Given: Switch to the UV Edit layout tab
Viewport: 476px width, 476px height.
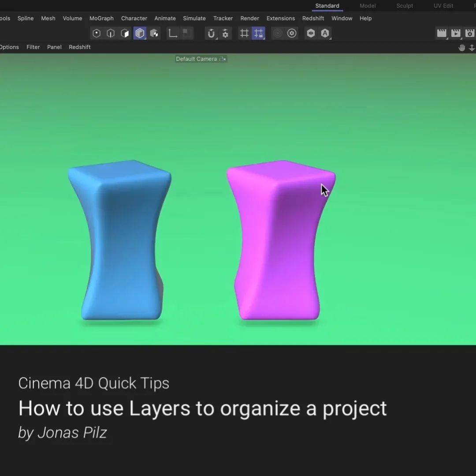Looking at the screenshot, I should pyautogui.click(x=443, y=6).
